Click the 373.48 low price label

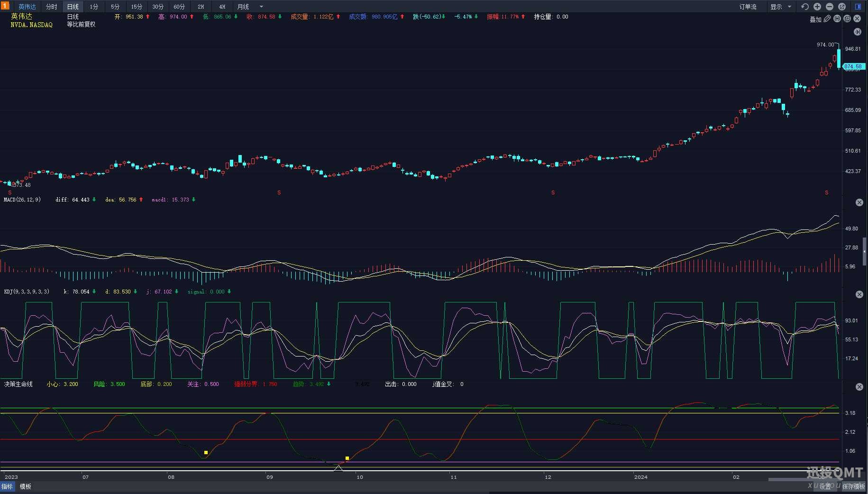point(22,185)
